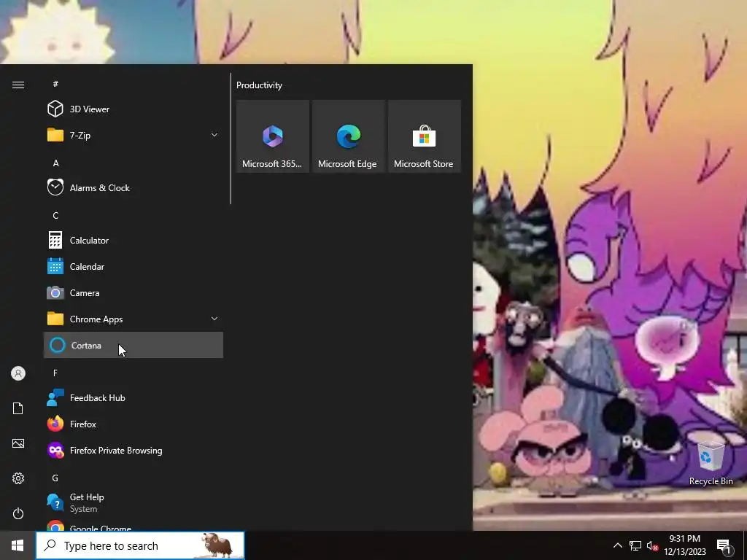This screenshot has height=560, width=747.
Task: Select the 'Get Help' label
Action: tap(87, 497)
